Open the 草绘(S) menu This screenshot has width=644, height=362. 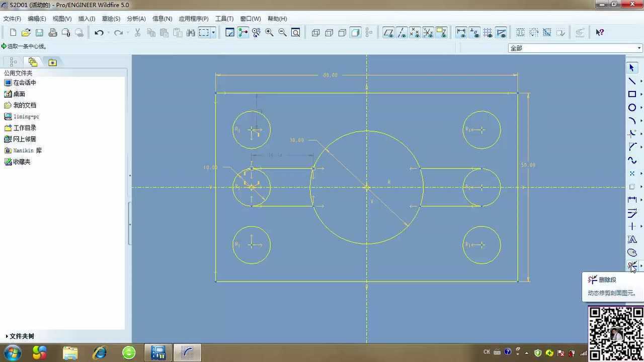[x=111, y=19]
